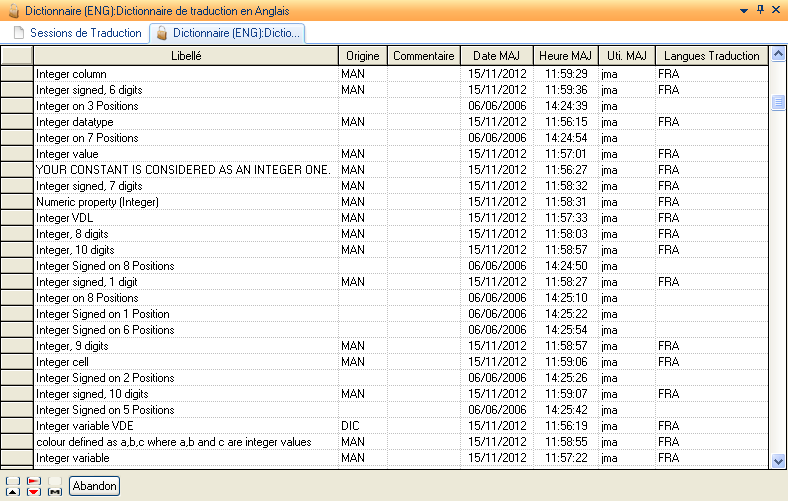The image size is (788, 501).
Task: Open the panel options dropdown arrow in title bar
Action: (x=744, y=9)
